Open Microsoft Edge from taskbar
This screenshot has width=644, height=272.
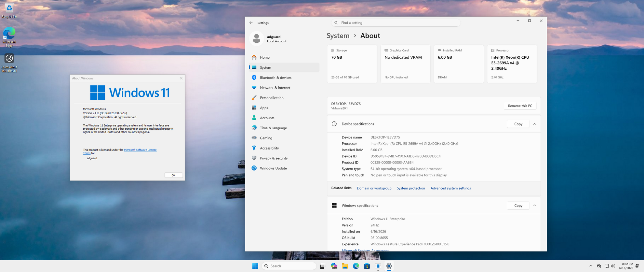(356, 266)
